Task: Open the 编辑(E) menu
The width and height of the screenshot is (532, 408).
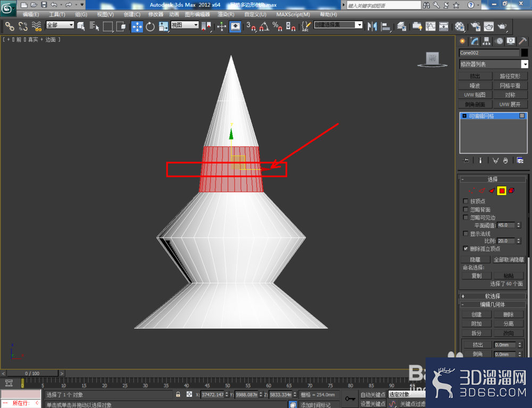Action: tap(30, 14)
